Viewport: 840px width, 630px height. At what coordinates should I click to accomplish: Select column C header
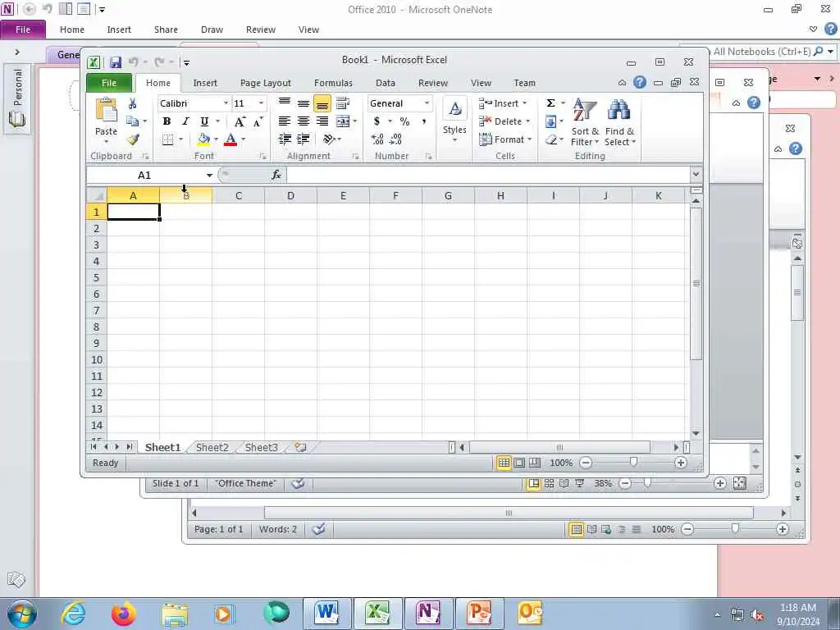239,195
